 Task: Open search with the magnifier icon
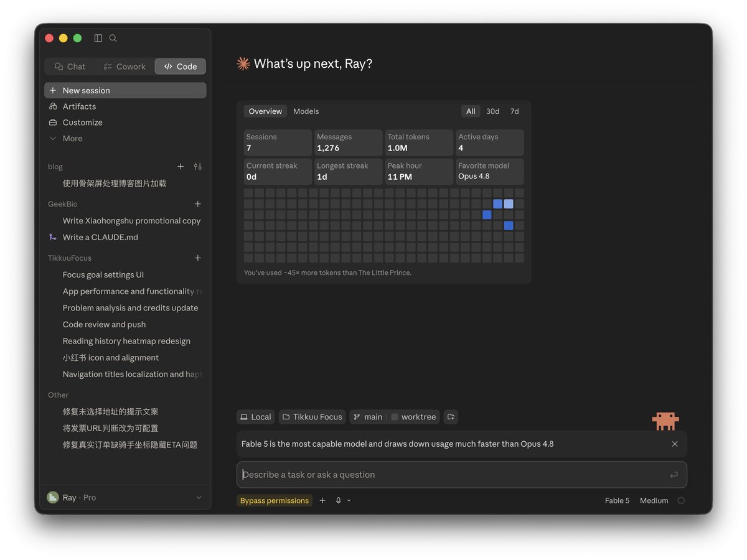point(113,38)
